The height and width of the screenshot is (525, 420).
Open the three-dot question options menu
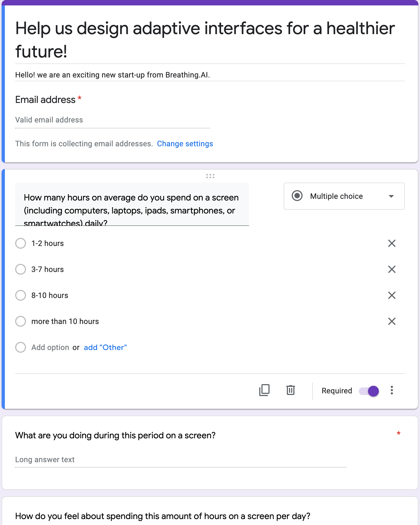tap(392, 390)
